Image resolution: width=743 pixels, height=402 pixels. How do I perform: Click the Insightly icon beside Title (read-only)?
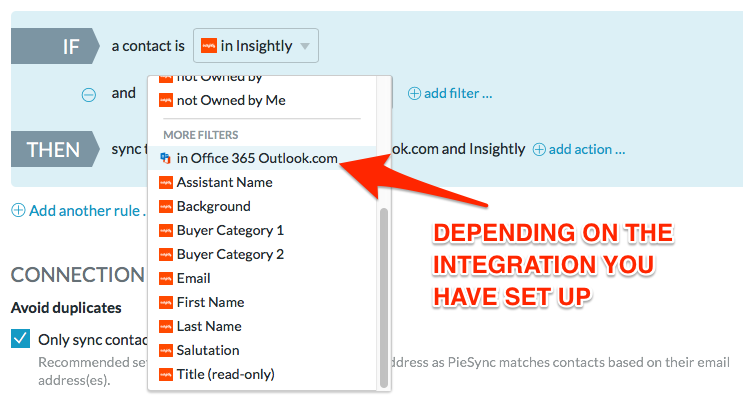click(x=165, y=375)
